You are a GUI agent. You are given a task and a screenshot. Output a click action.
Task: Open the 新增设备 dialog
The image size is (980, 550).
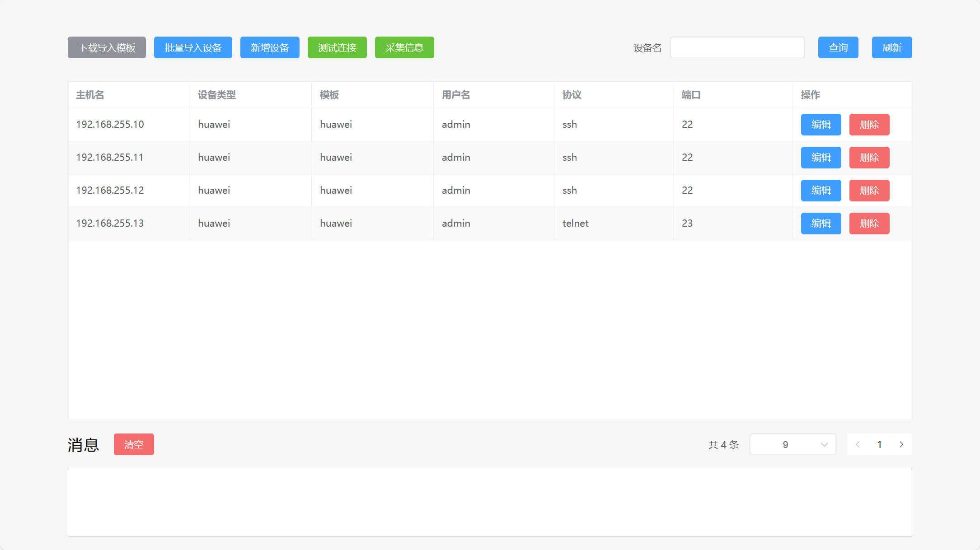[270, 47]
